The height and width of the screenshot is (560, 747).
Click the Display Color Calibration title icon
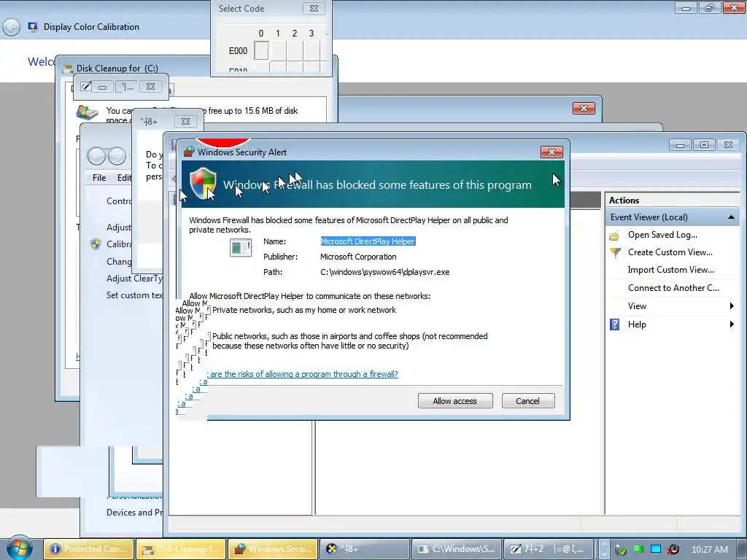click(x=33, y=27)
